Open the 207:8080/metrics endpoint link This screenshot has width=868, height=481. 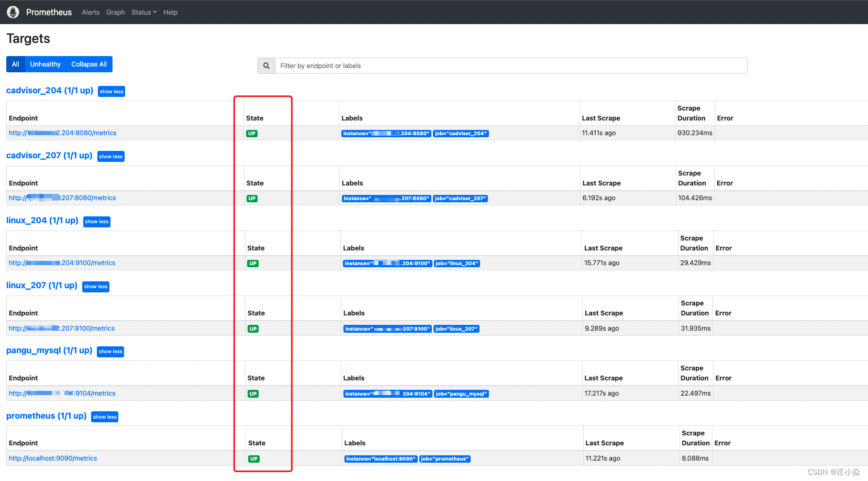pyautogui.click(x=62, y=198)
